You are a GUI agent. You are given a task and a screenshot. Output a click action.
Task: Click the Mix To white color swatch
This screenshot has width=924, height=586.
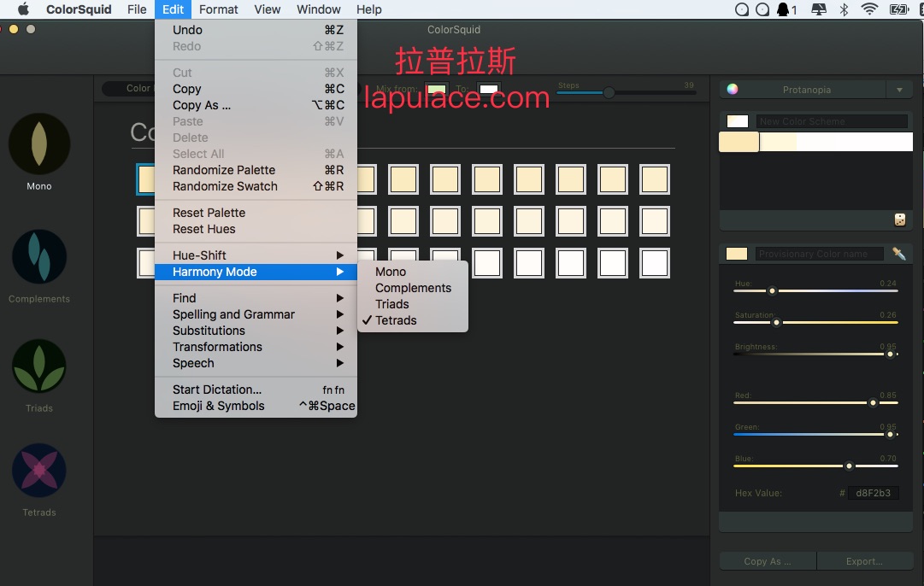pos(489,90)
